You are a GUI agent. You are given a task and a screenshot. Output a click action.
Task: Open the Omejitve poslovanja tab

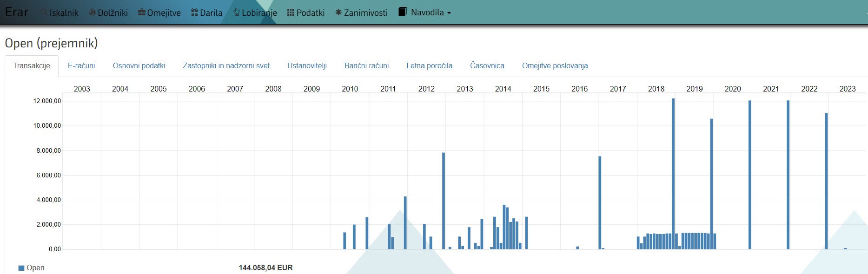555,65
